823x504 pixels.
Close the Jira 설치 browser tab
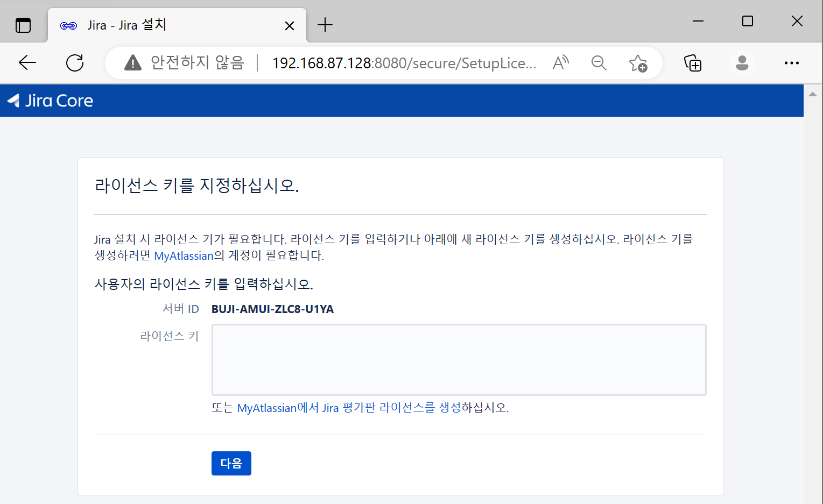point(290,25)
